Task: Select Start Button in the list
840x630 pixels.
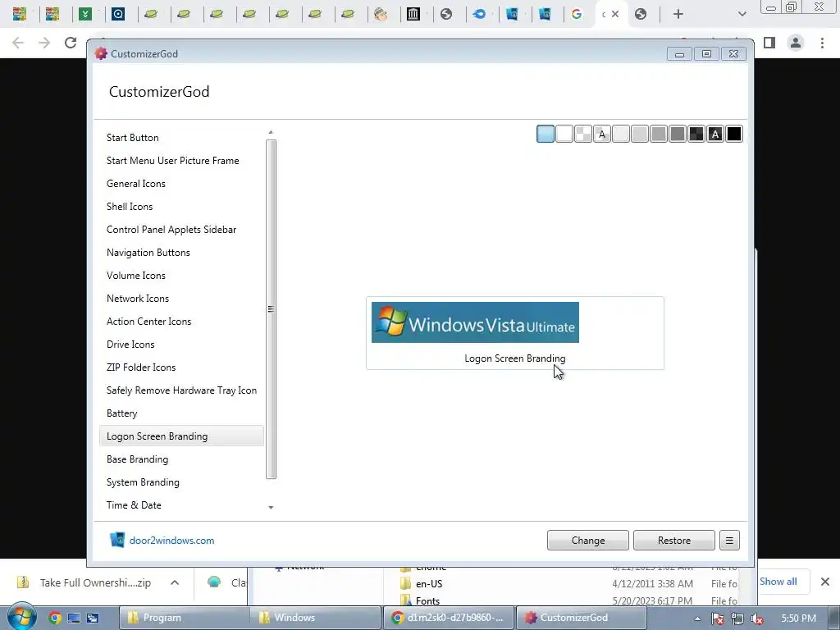Action: click(x=132, y=138)
